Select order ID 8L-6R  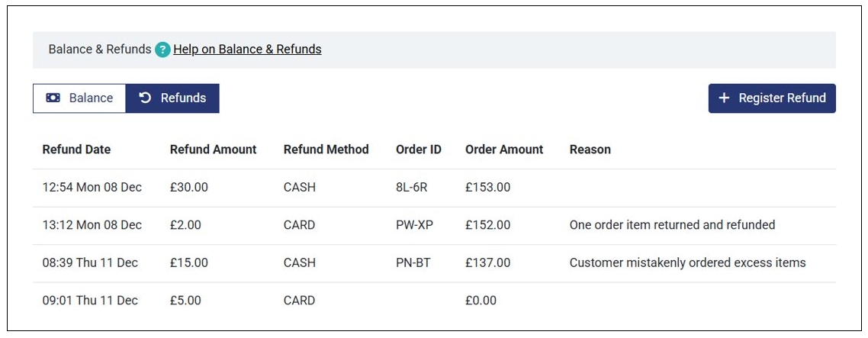(412, 188)
